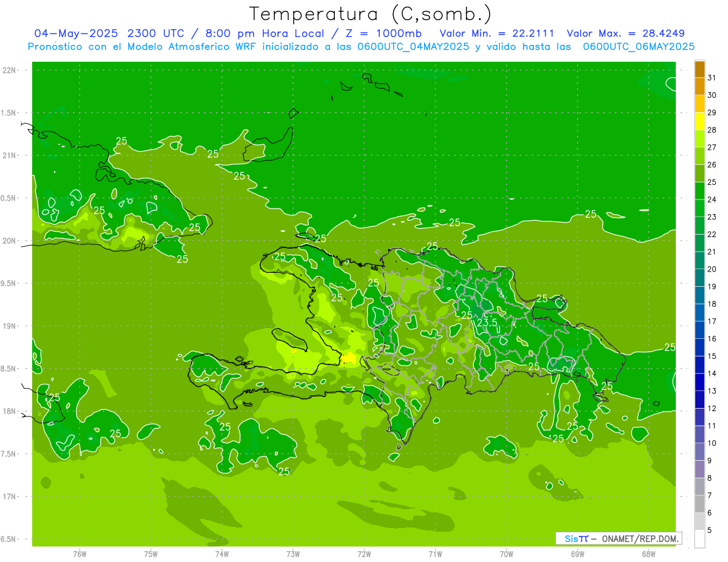Screen dimensions: 728x562
Task: Click the '22N' latitude axis label
Action: click(x=9, y=70)
